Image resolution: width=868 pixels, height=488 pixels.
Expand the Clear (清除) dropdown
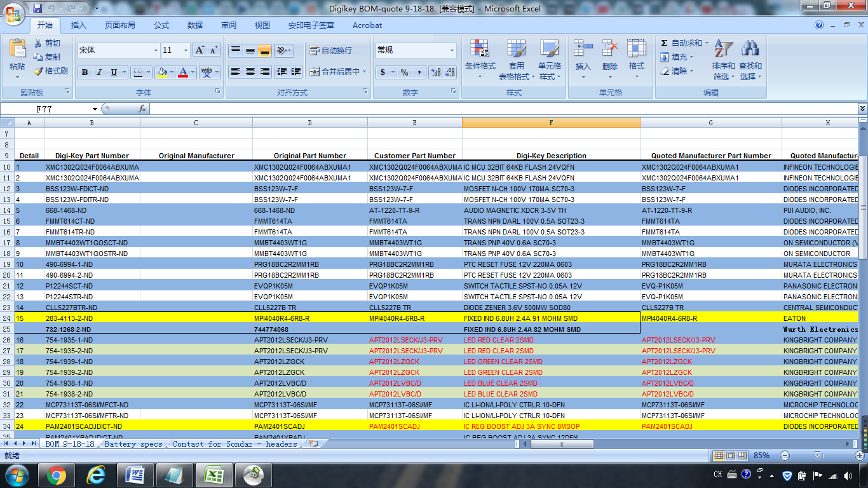(691, 71)
